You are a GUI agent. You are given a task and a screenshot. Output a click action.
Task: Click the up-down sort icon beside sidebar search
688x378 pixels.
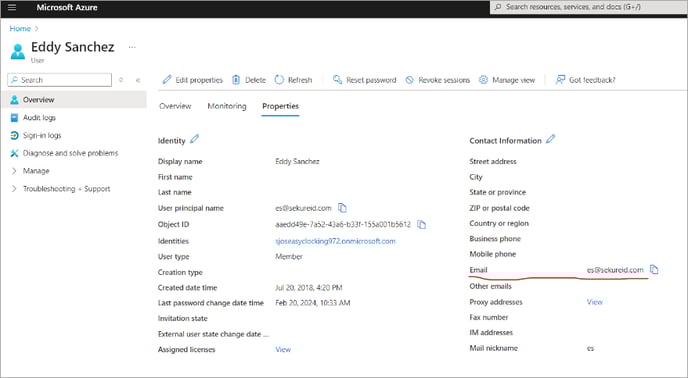tap(121, 80)
